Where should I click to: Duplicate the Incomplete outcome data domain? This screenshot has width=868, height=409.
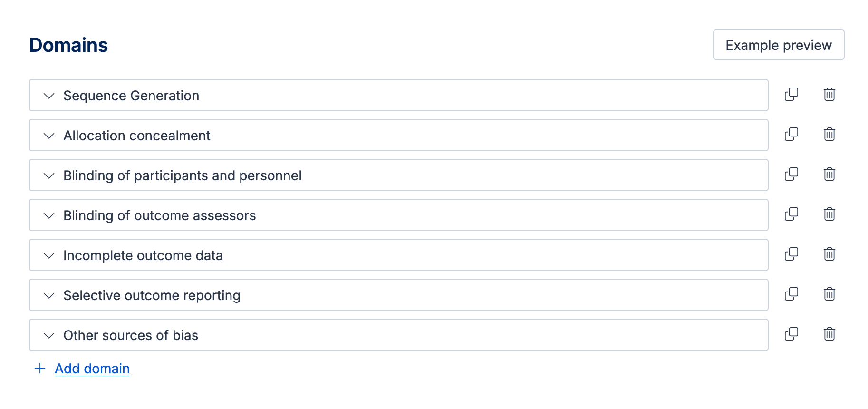791,254
